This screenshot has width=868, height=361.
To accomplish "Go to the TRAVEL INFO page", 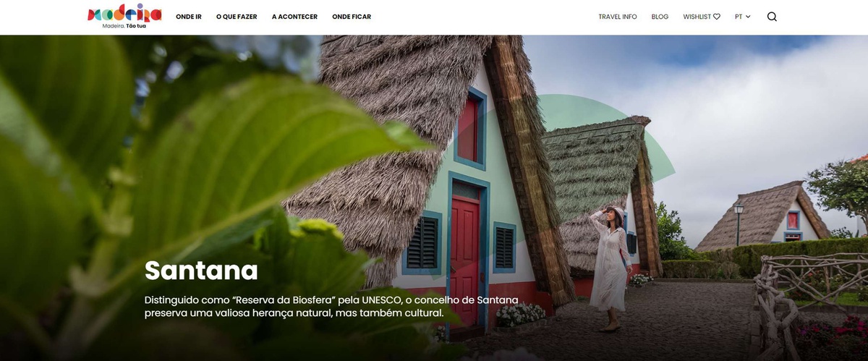I will click(x=618, y=17).
